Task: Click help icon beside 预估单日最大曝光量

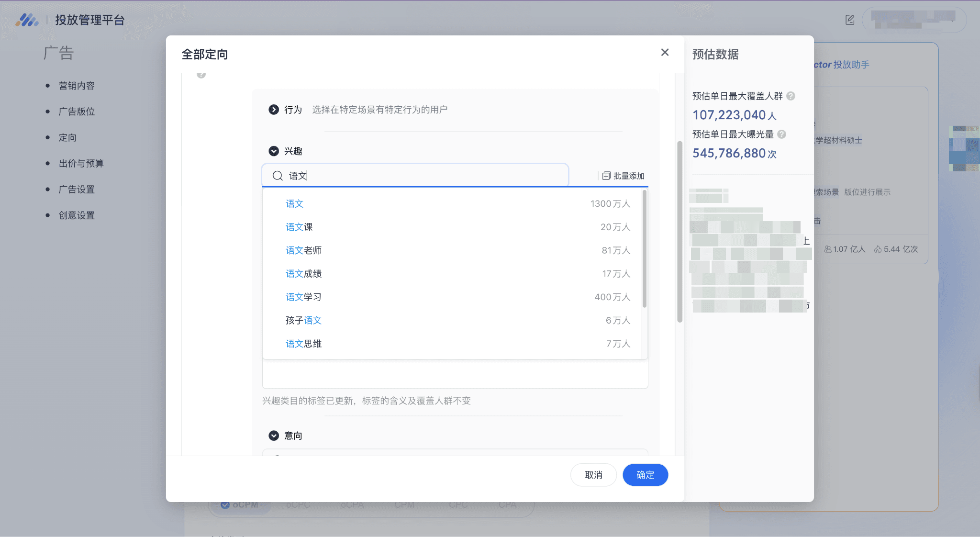Action: [782, 134]
